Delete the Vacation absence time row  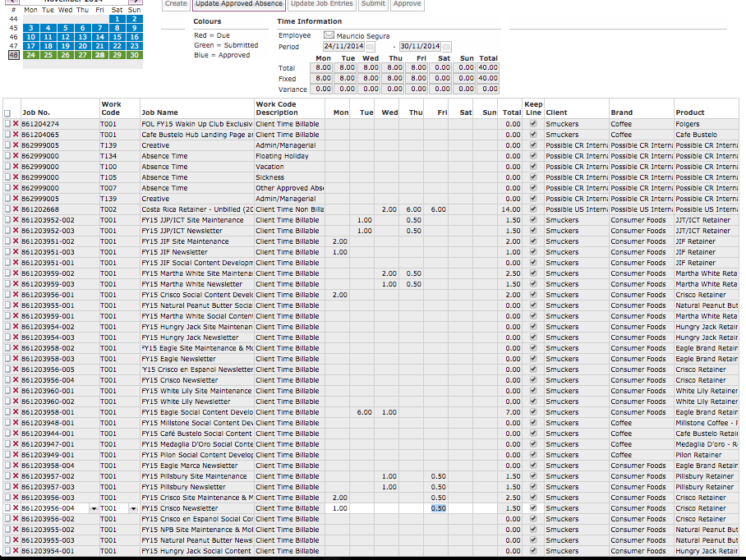tap(15, 167)
